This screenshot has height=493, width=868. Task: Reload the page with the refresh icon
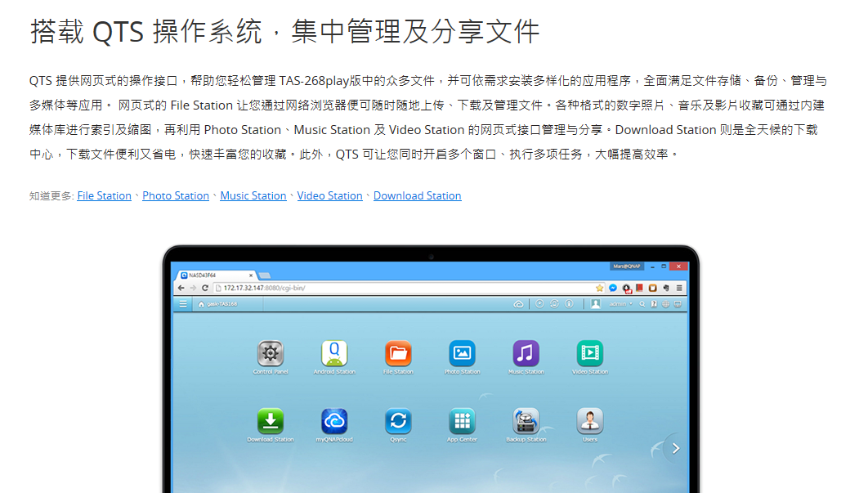click(205, 288)
